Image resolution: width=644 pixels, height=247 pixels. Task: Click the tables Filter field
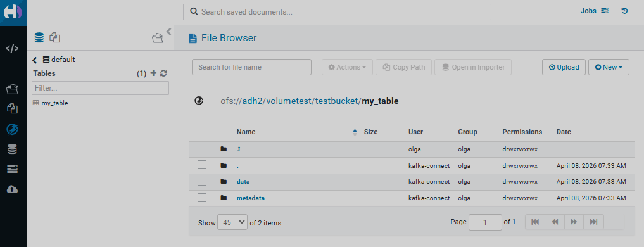(x=100, y=88)
